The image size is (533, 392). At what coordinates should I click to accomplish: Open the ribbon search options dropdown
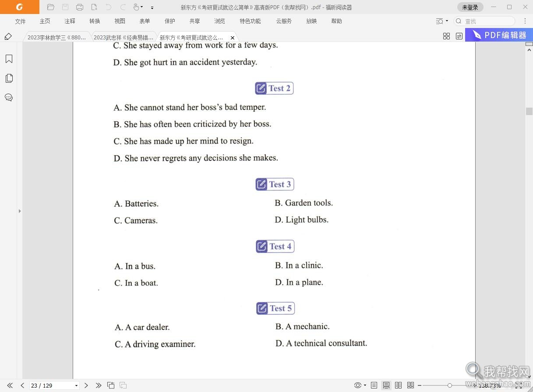[x=442, y=21]
